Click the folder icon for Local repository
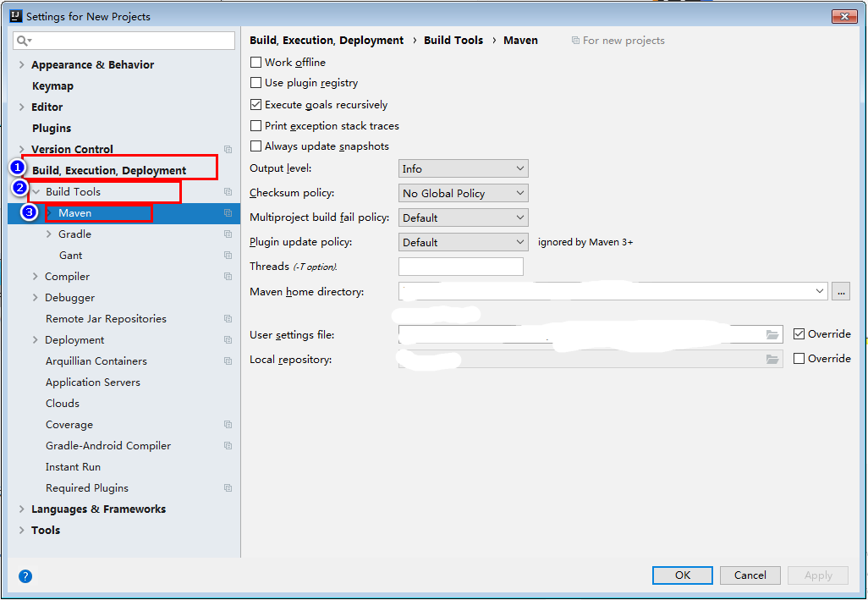This screenshot has height=600, width=868. tap(772, 359)
